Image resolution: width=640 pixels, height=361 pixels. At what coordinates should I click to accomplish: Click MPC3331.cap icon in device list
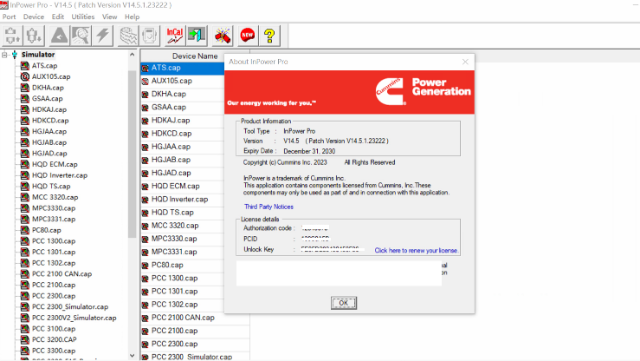(145, 252)
